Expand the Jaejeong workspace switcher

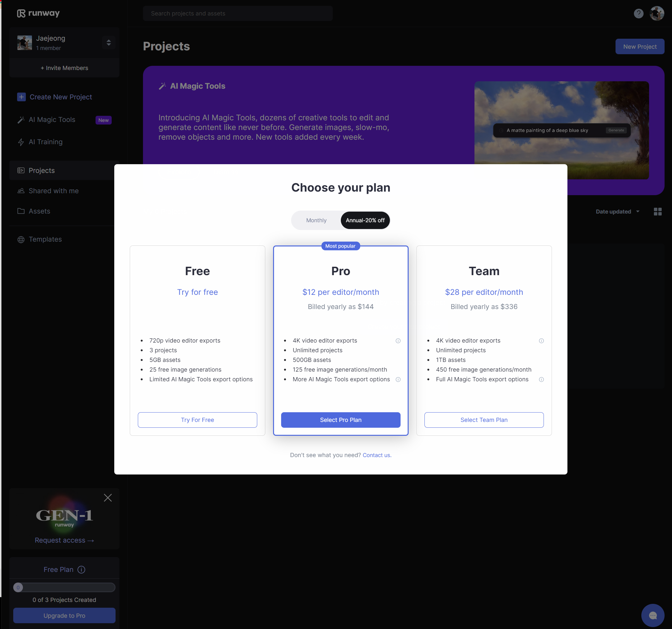point(108,43)
